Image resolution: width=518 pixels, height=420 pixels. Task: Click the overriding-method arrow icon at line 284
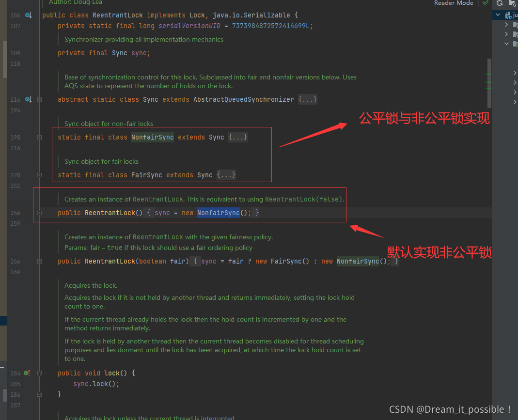coord(28,373)
